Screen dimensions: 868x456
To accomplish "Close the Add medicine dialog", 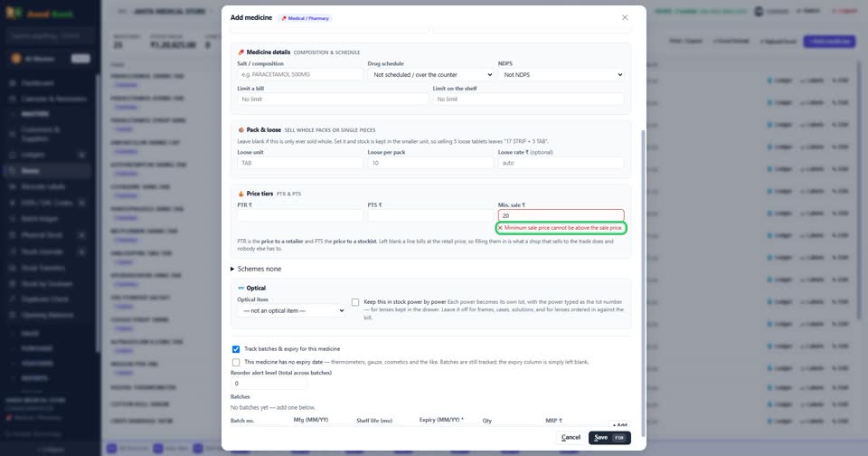I will [625, 18].
